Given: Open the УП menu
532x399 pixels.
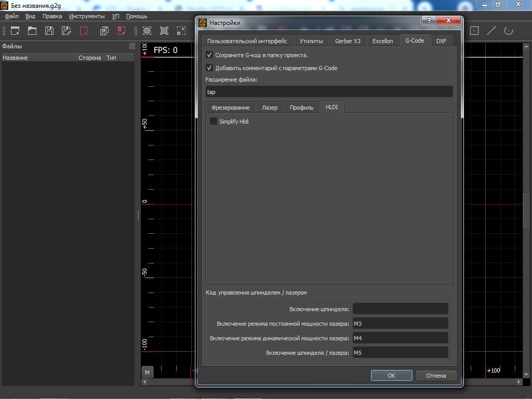Looking at the screenshot, I should 116,16.
